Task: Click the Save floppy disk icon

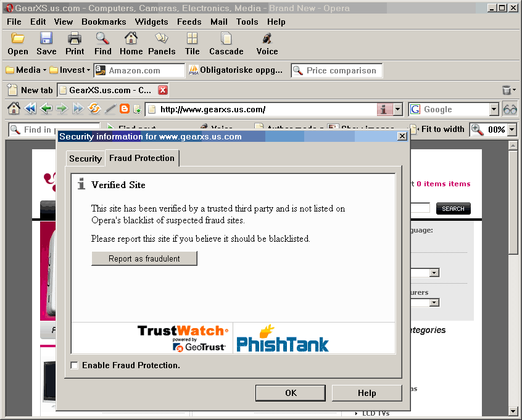Action: click(46, 39)
